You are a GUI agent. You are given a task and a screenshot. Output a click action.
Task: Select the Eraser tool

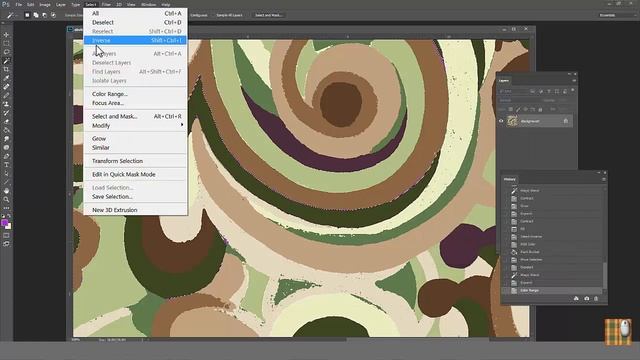tap(6, 122)
